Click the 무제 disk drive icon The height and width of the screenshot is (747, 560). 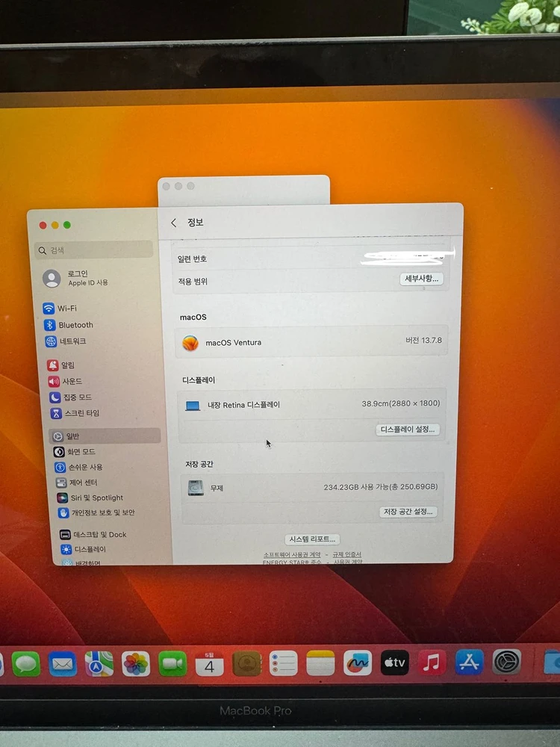196,487
